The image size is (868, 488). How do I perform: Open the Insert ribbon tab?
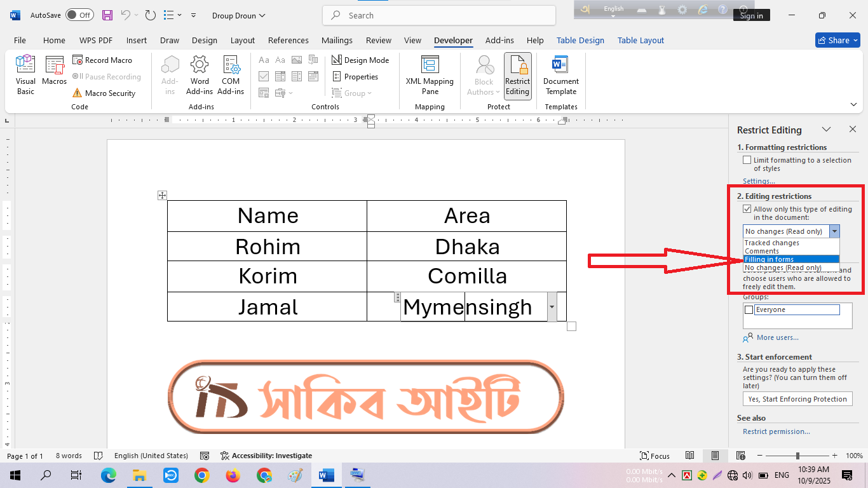tap(136, 40)
